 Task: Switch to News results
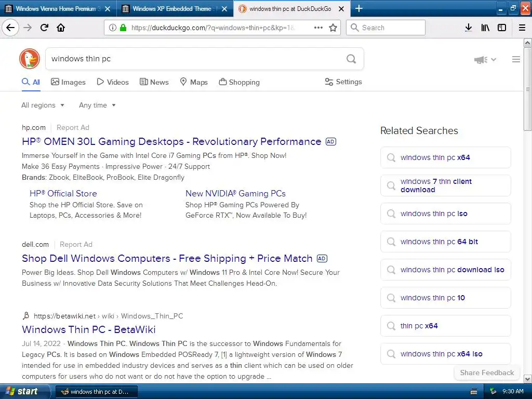[x=154, y=82]
